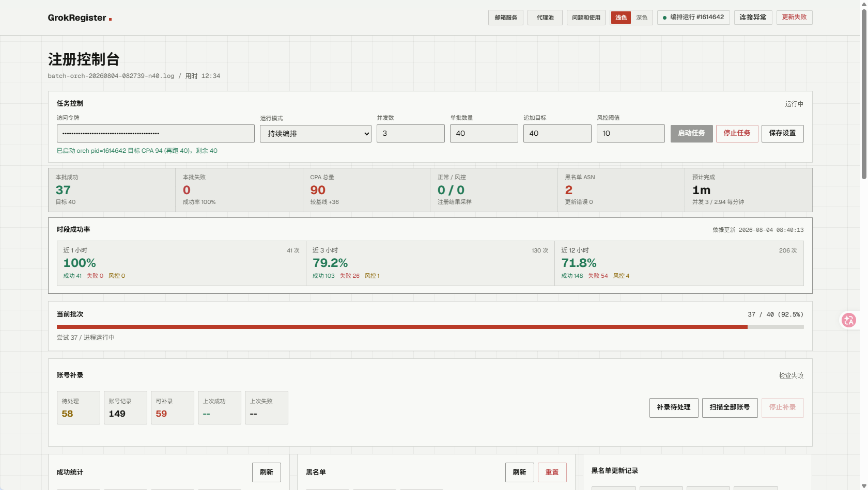Click the 单批数量 input field
This screenshot has width=868, height=490.
(x=484, y=134)
